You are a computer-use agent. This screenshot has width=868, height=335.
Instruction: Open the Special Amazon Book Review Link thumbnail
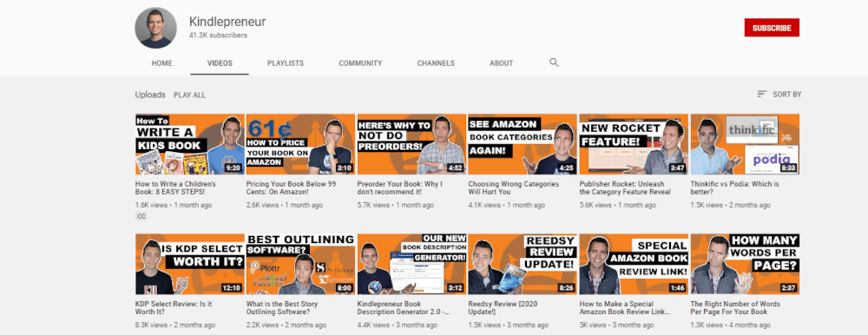(x=634, y=264)
